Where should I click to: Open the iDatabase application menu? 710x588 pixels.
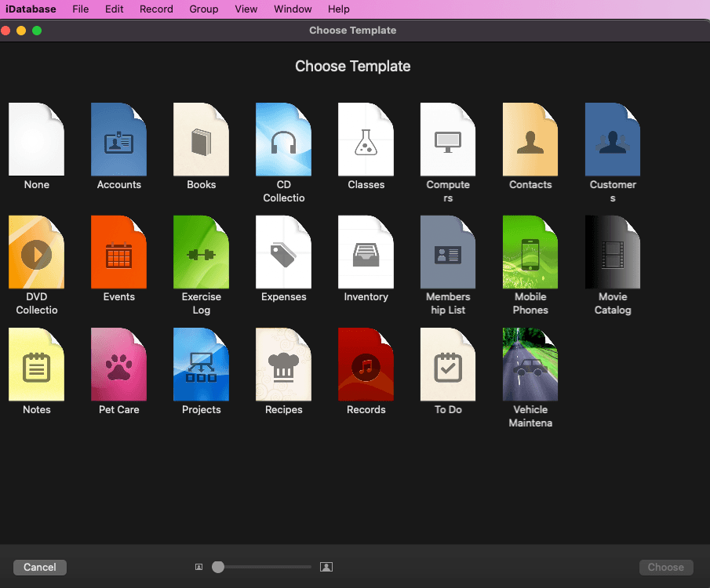(x=31, y=9)
